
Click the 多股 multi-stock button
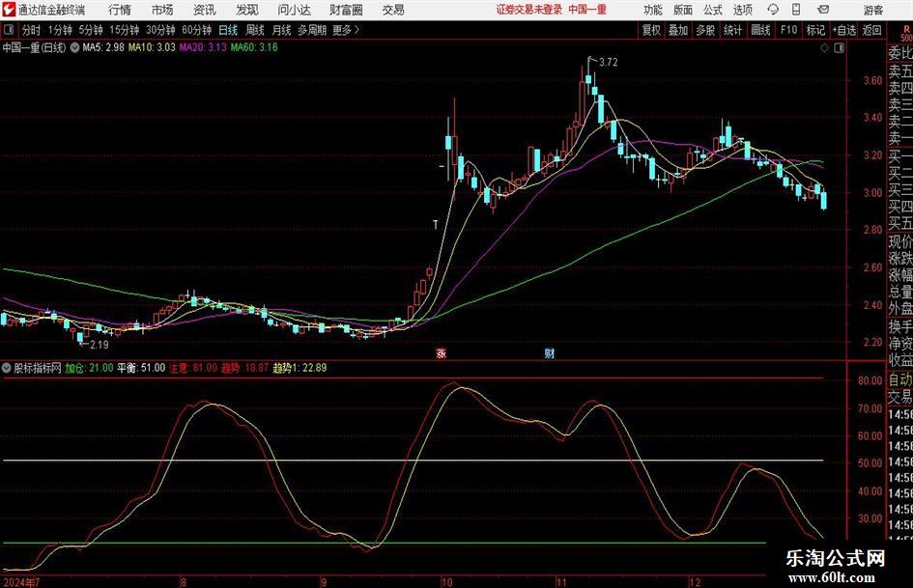[705, 30]
